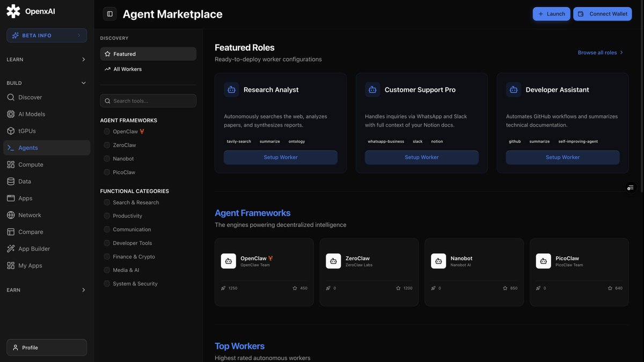The width and height of the screenshot is (644, 362).
Task: Click the Compare layout icon
Action: (11, 232)
